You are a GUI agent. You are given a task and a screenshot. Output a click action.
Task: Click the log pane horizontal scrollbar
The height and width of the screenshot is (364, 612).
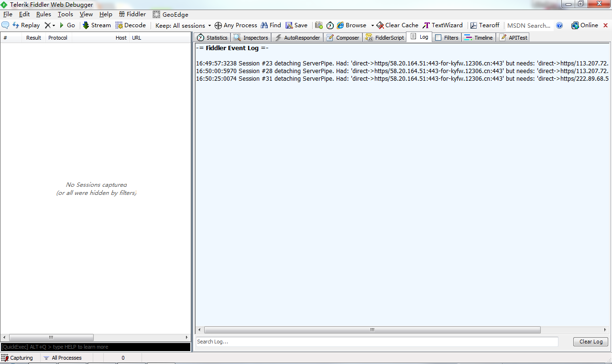tap(372, 330)
